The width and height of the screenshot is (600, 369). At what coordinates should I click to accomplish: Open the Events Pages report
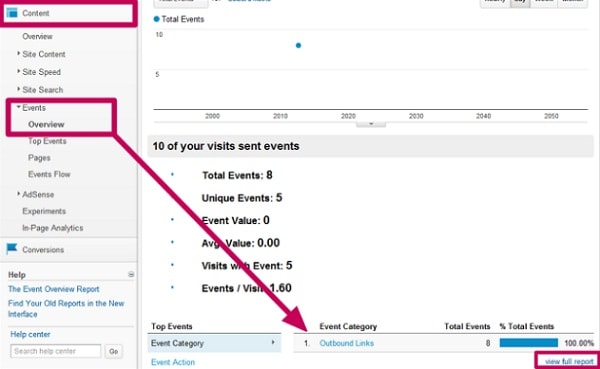click(39, 158)
